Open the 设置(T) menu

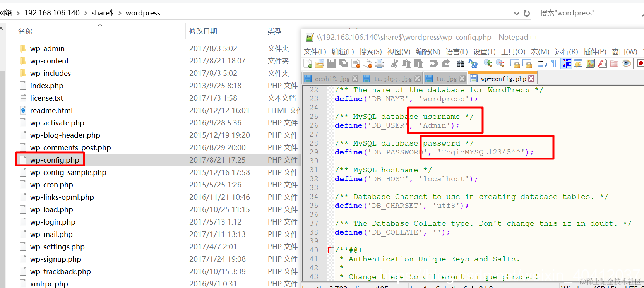click(484, 51)
